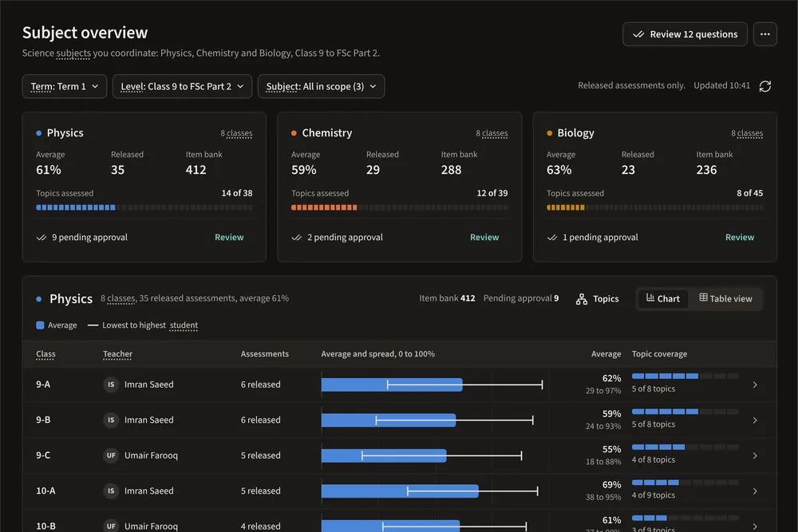Click the IS avatar in row 9-B
798x532 pixels.
point(111,420)
